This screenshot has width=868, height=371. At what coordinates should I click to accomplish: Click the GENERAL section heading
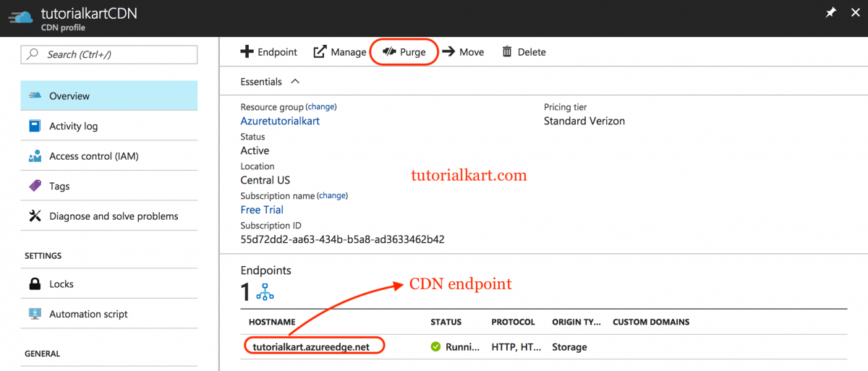coord(42,354)
